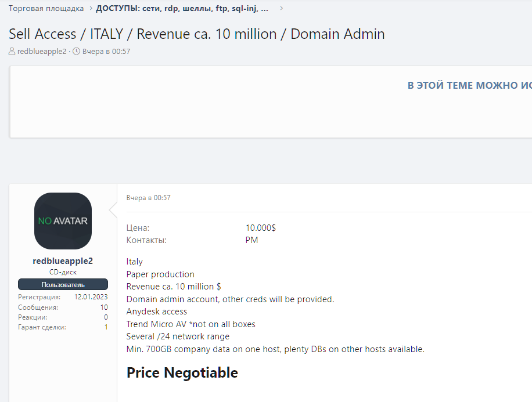This screenshot has height=402, width=532.
Task: Click the CD-диск user title text
Action: click(63, 272)
